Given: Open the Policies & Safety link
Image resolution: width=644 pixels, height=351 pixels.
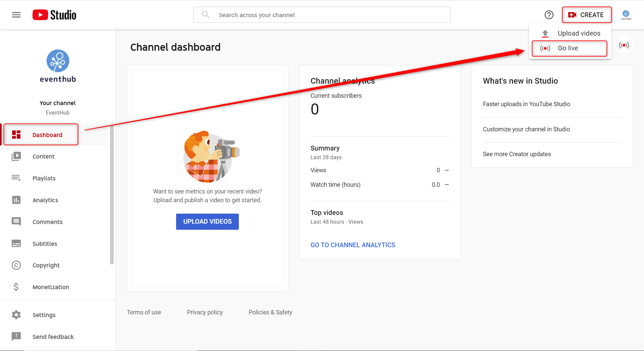Looking at the screenshot, I should click(270, 312).
